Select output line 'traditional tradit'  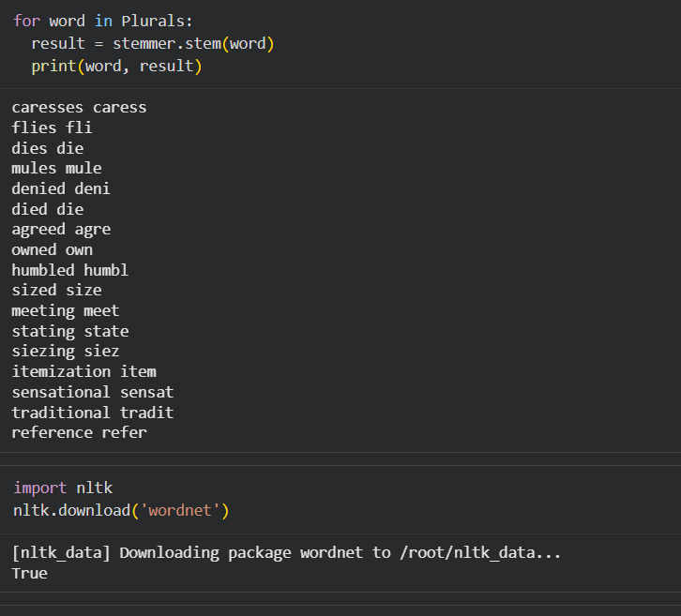(x=93, y=413)
